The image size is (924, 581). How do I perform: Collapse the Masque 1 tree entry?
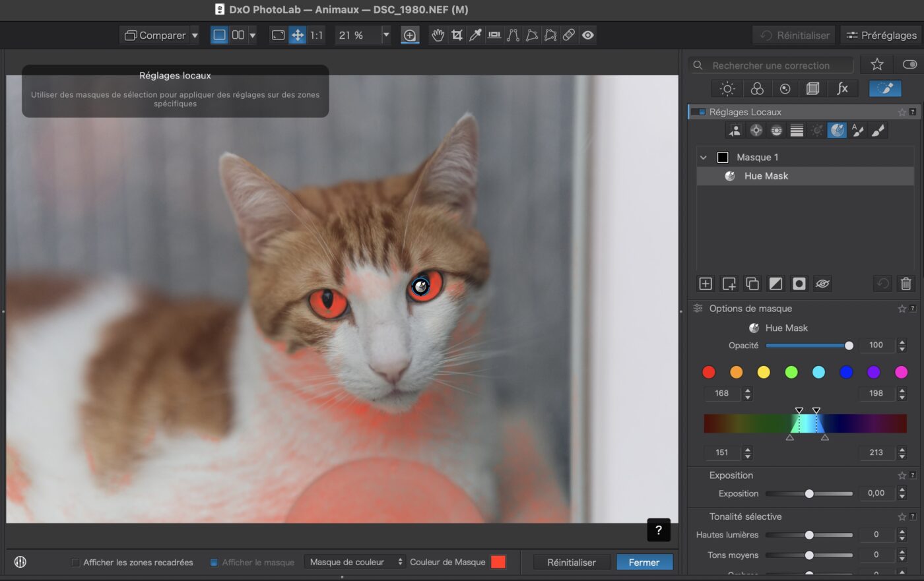pos(704,158)
